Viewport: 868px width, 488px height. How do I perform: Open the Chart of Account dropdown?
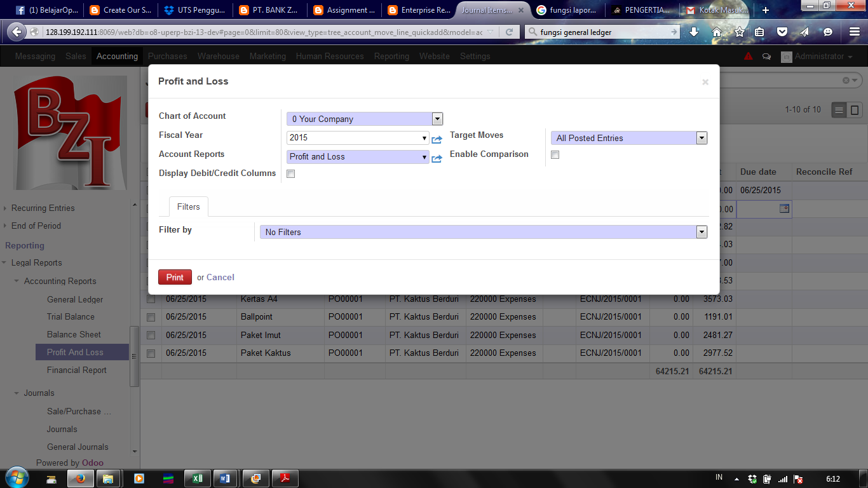coord(437,118)
